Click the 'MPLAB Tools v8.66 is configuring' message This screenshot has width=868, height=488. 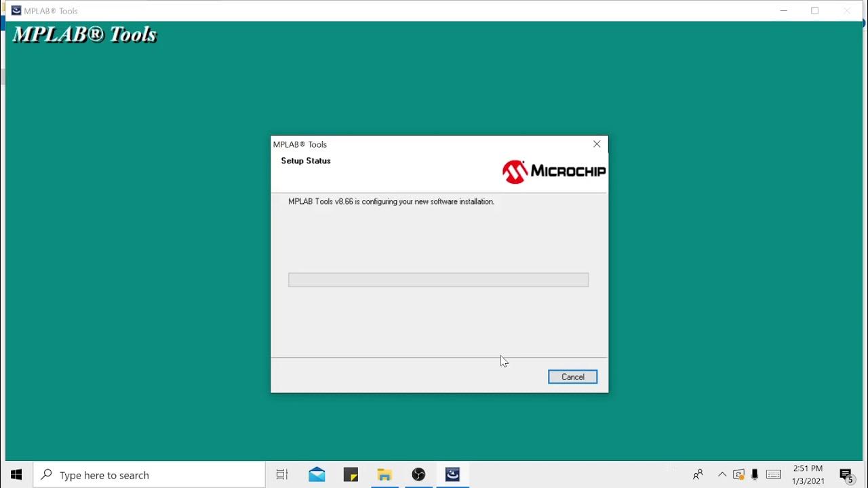pos(391,201)
